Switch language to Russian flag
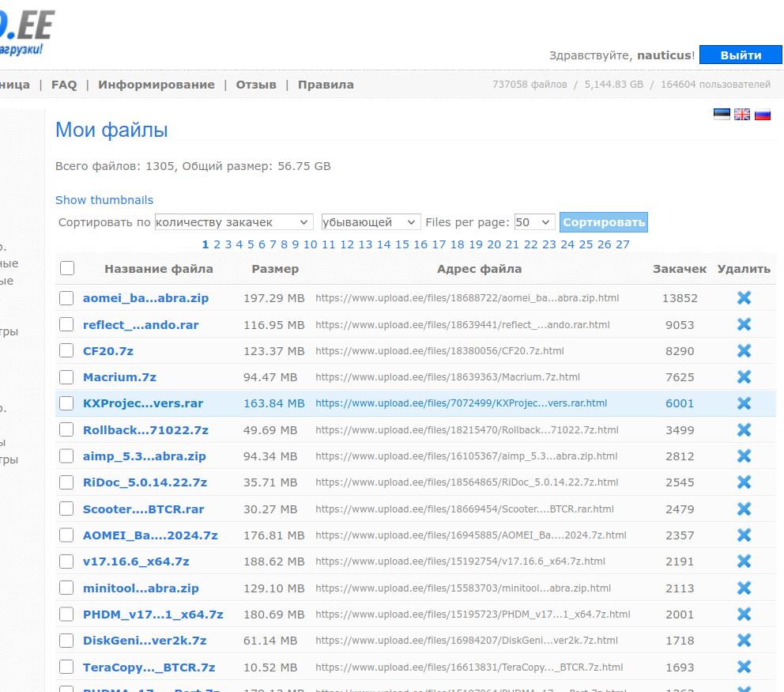784x692 pixels. point(763,115)
